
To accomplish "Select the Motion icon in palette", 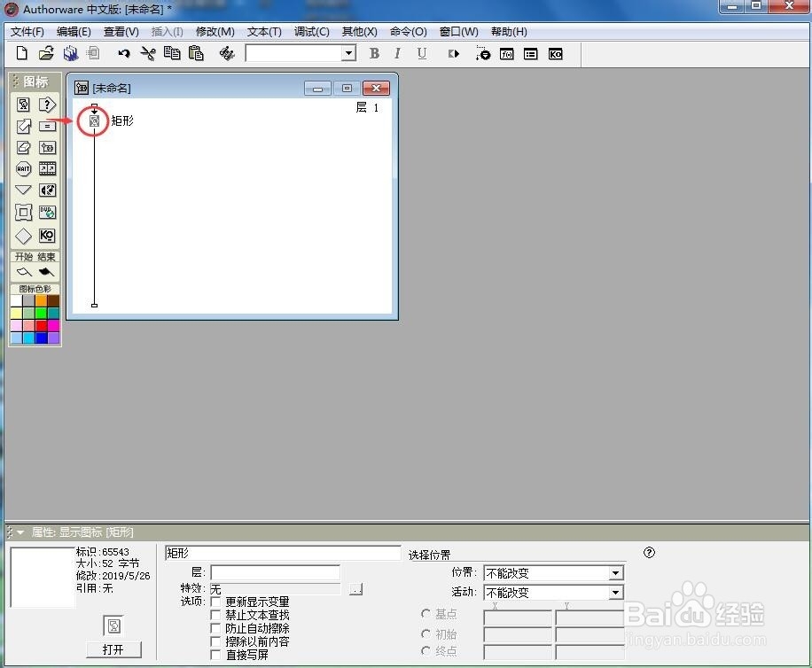I will click(23, 126).
